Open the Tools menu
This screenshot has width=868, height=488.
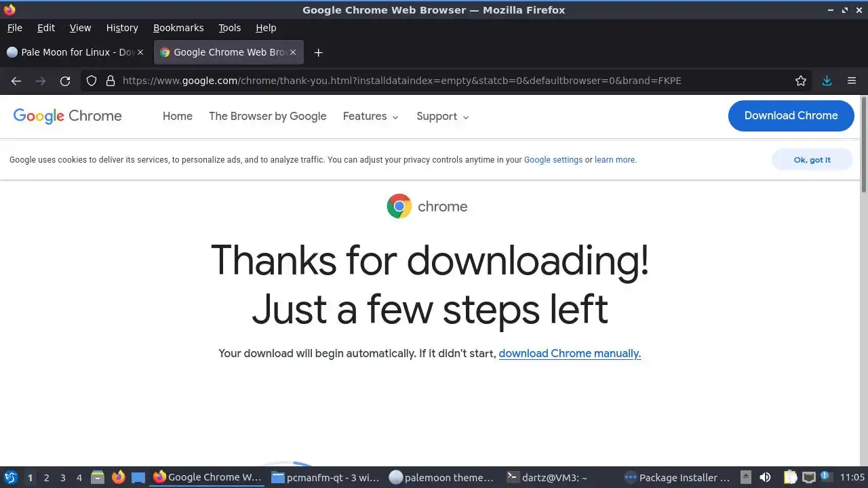[229, 28]
